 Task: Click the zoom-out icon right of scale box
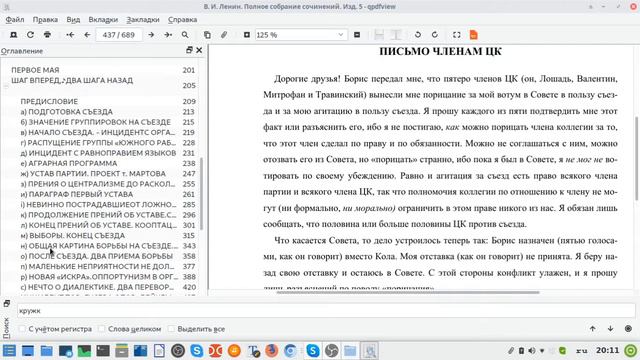pos(357,35)
